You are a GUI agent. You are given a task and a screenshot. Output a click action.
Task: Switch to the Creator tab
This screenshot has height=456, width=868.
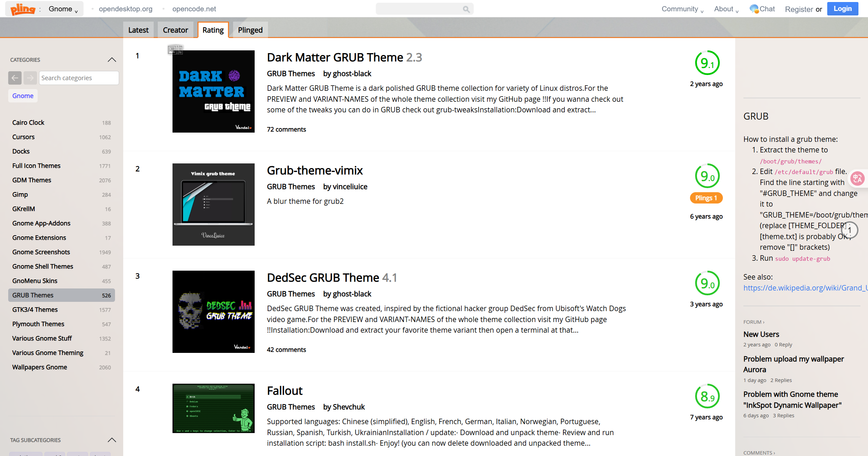pos(175,30)
